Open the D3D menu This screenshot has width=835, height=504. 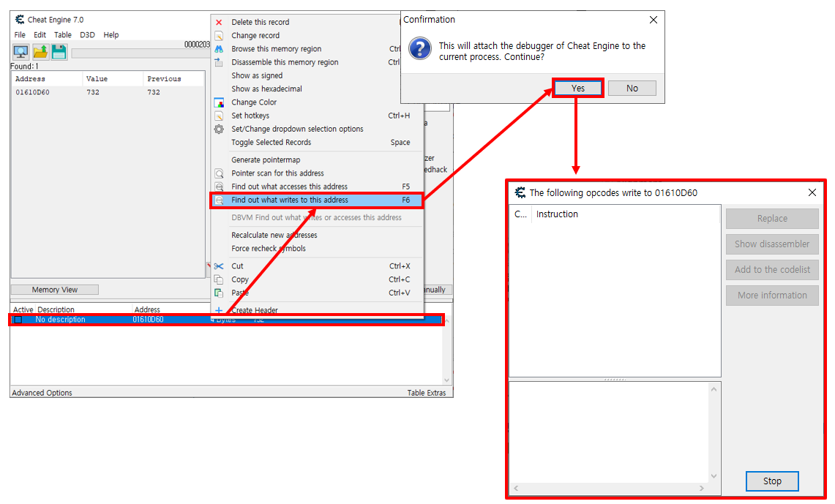pyautogui.click(x=87, y=34)
